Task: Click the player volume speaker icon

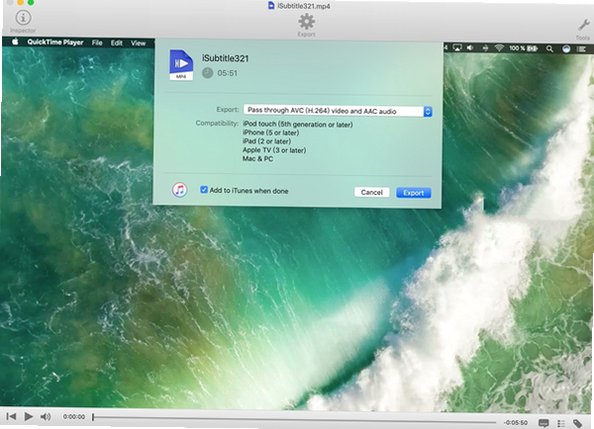Action: coord(45,417)
